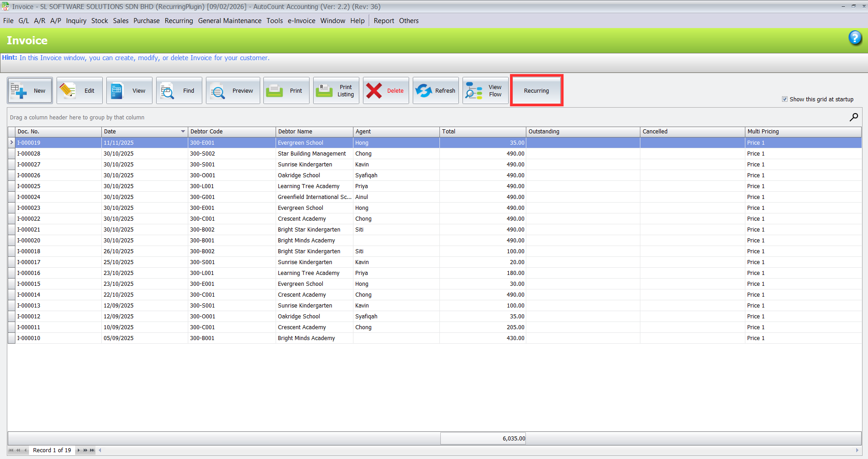Preview the selected invoice

pyautogui.click(x=233, y=90)
